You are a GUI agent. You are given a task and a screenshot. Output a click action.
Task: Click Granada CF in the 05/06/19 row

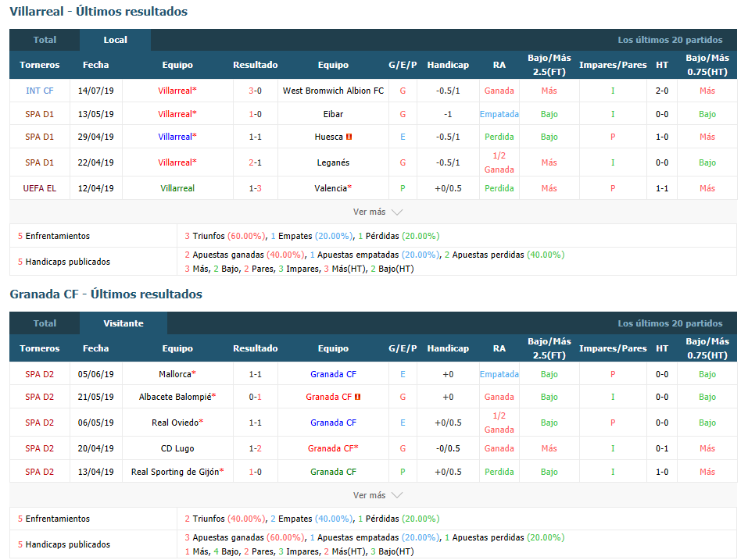pos(333,374)
